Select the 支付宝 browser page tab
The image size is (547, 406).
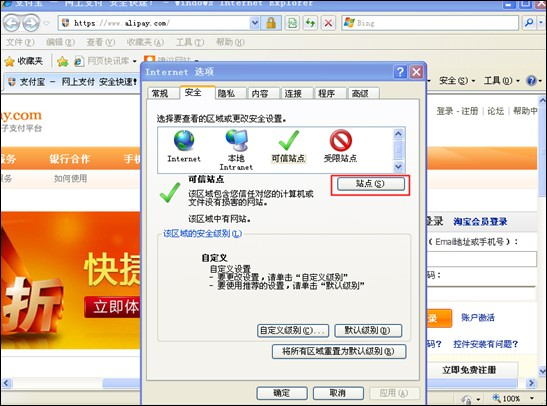(73, 82)
